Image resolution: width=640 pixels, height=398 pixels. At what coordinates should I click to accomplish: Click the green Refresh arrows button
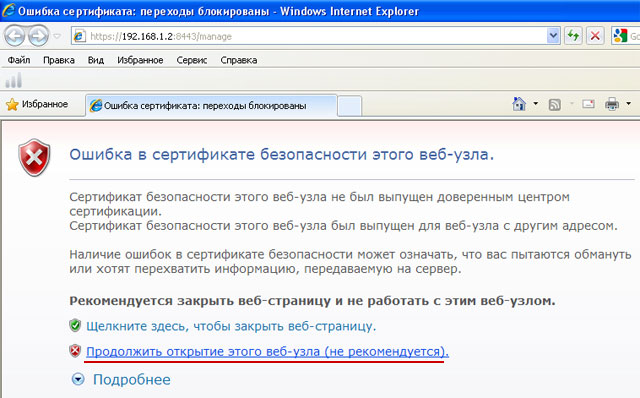pos(573,36)
